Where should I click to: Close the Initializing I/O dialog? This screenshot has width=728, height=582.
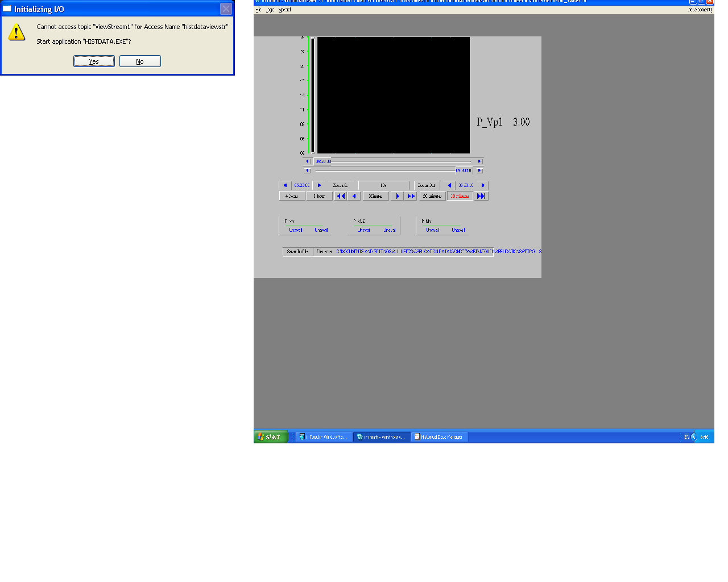(226, 9)
